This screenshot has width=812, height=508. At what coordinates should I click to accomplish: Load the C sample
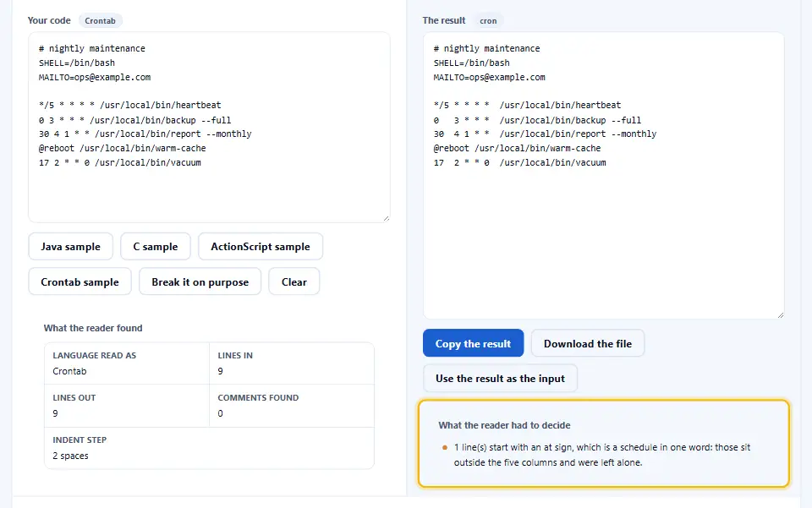[x=156, y=247]
